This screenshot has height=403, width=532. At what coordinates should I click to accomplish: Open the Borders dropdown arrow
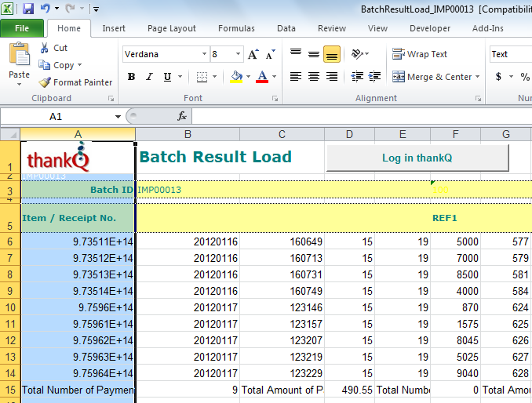click(x=214, y=77)
